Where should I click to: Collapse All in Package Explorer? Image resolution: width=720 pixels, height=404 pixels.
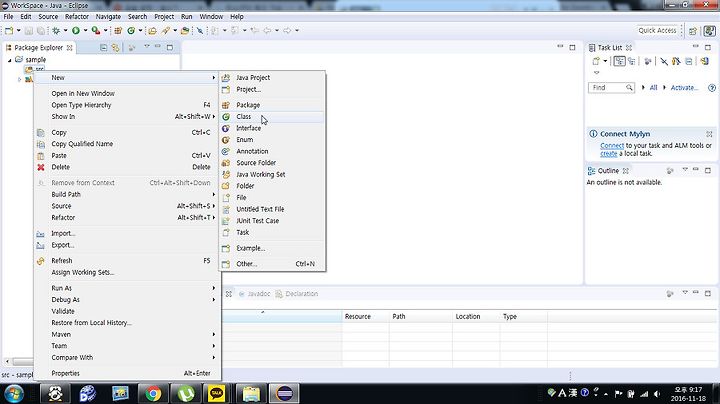(x=103, y=47)
